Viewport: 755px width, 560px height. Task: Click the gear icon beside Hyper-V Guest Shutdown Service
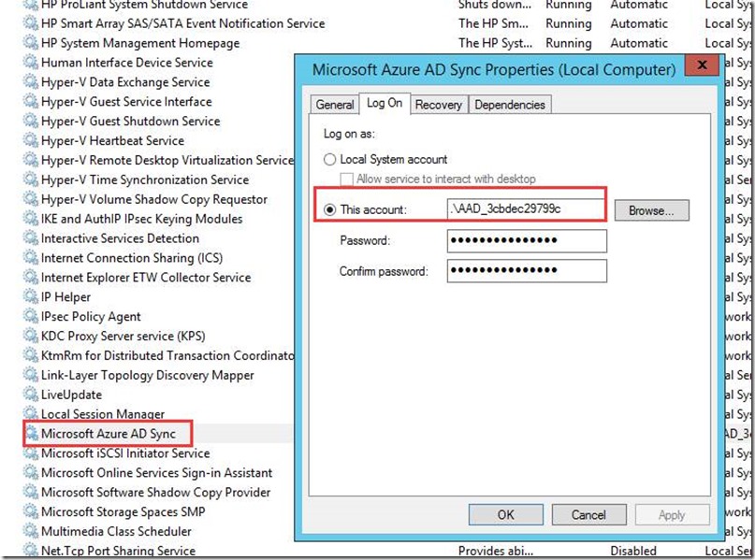(x=30, y=122)
